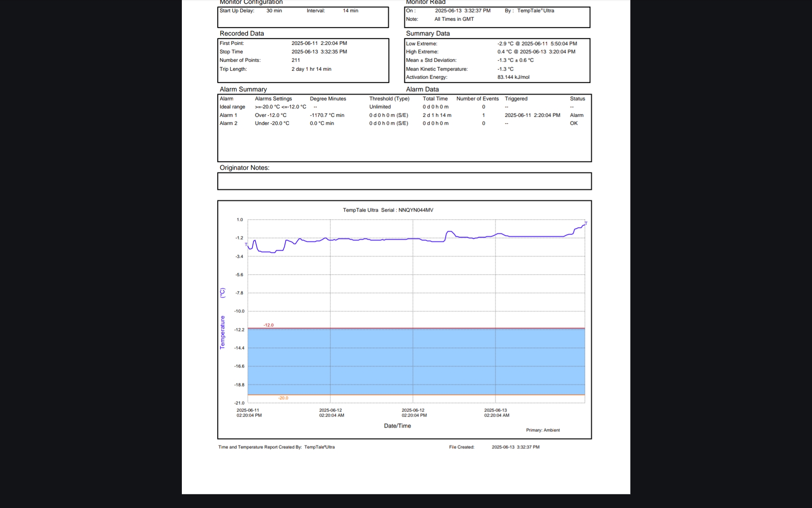Click the 'Recorded Data' section heading
The height and width of the screenshot is (508, 812).
[x=241, y=33]
